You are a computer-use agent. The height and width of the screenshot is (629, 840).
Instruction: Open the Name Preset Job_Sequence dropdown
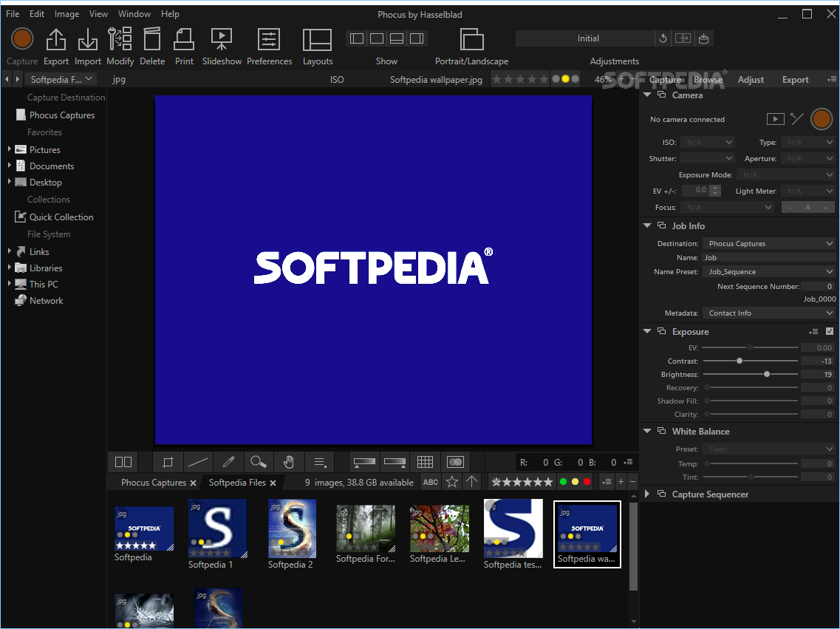tap(769, 272)
